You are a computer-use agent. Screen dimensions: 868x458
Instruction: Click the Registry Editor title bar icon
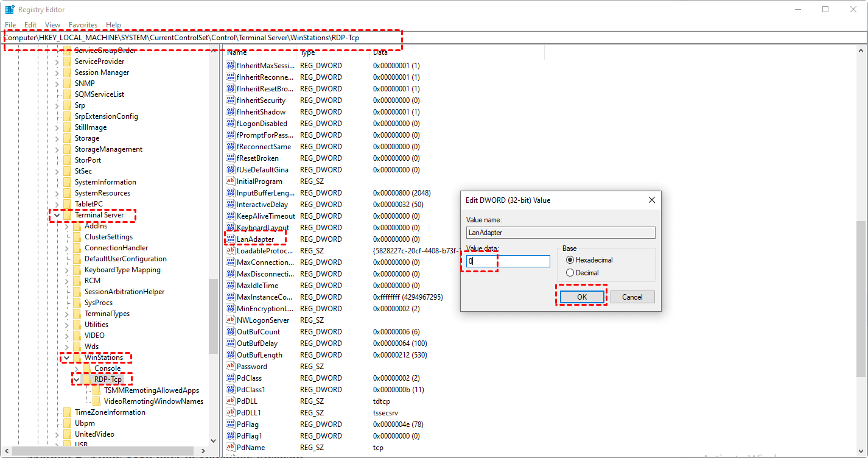[10, 10]
